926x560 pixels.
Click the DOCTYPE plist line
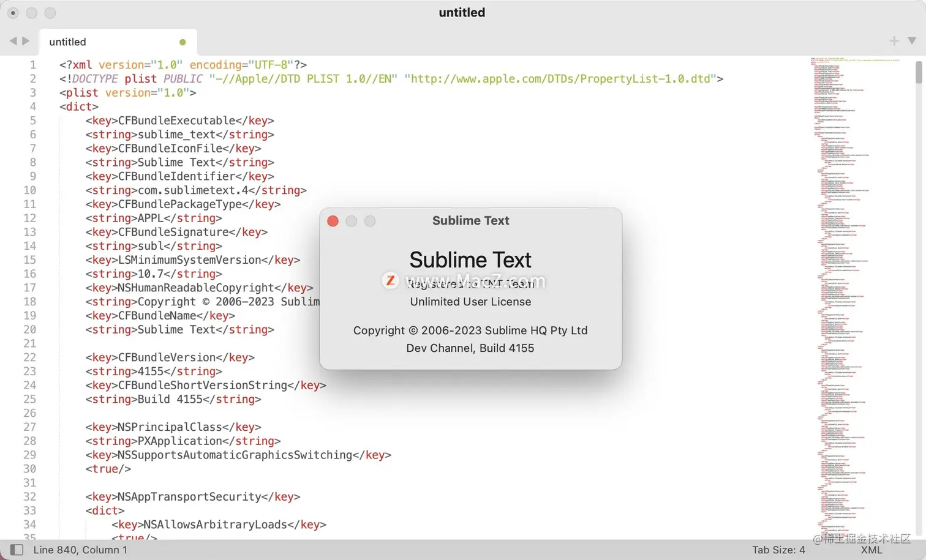coord(391,79)
